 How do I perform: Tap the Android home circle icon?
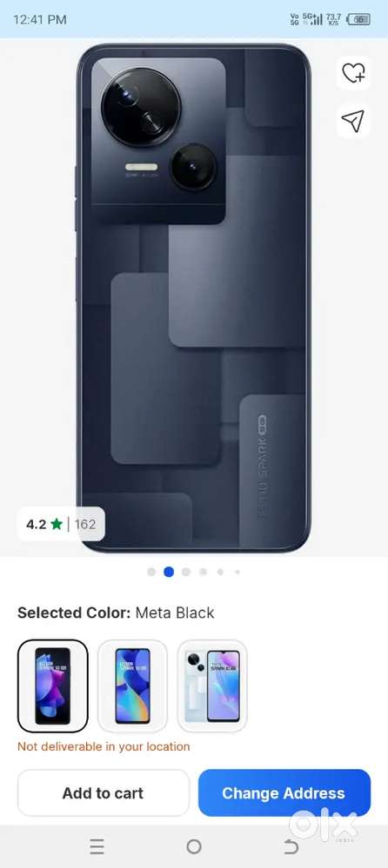[194, 846]
